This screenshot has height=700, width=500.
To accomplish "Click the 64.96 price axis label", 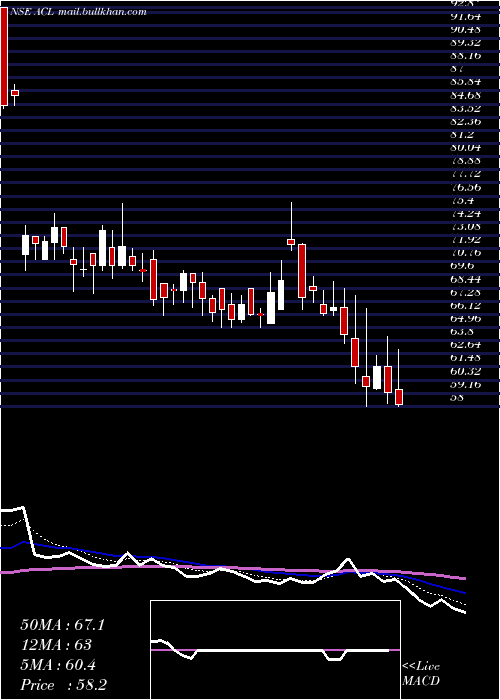I will pos(466,318).
